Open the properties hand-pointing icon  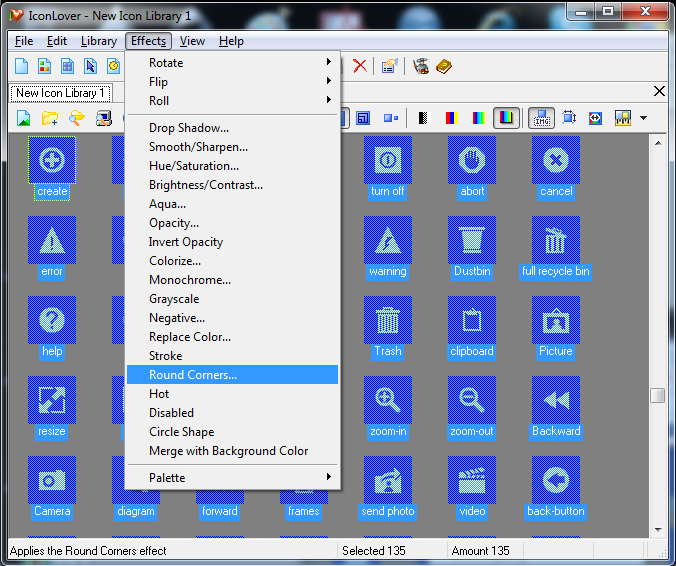(x=389, y=66)
